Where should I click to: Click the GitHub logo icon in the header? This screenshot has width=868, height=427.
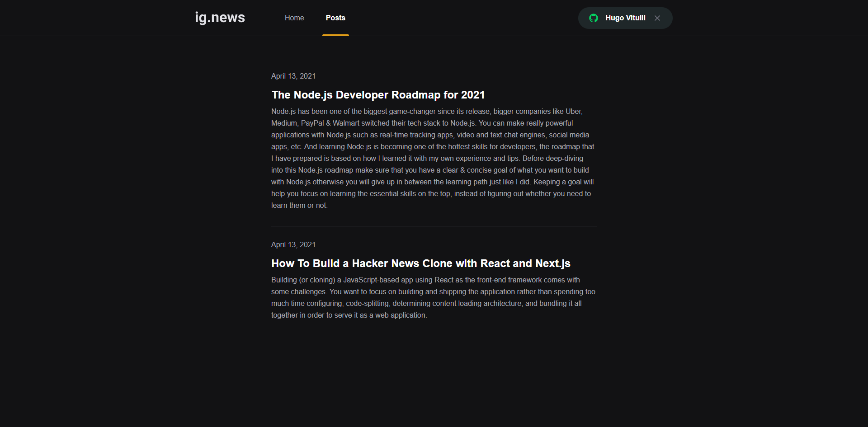click(x=594, y=18)
